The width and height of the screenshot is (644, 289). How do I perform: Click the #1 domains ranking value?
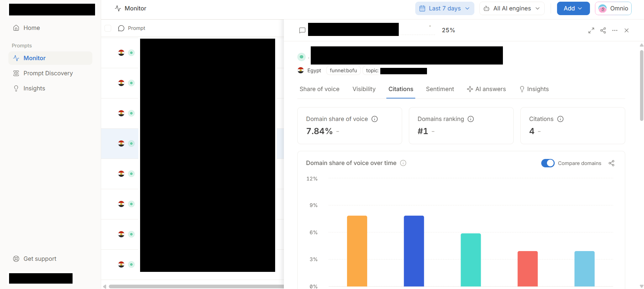[x=423, y=131]
